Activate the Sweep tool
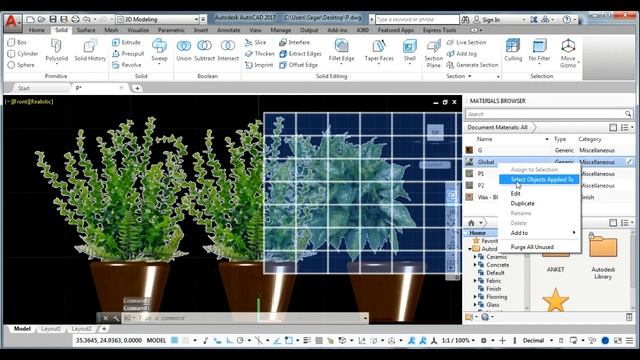 [159, 51]
